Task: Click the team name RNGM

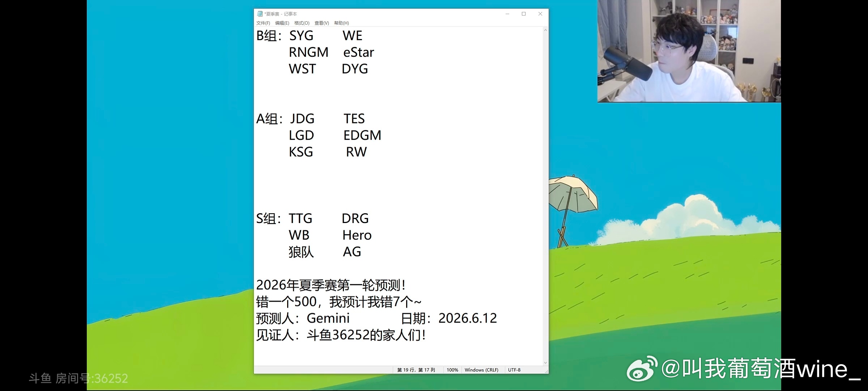Action: (x=309, y=52)
